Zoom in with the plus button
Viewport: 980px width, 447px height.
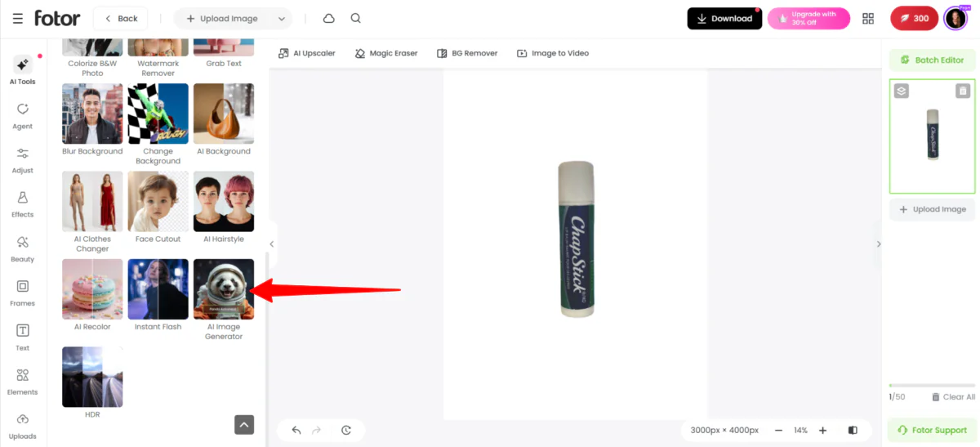point(822,430)
